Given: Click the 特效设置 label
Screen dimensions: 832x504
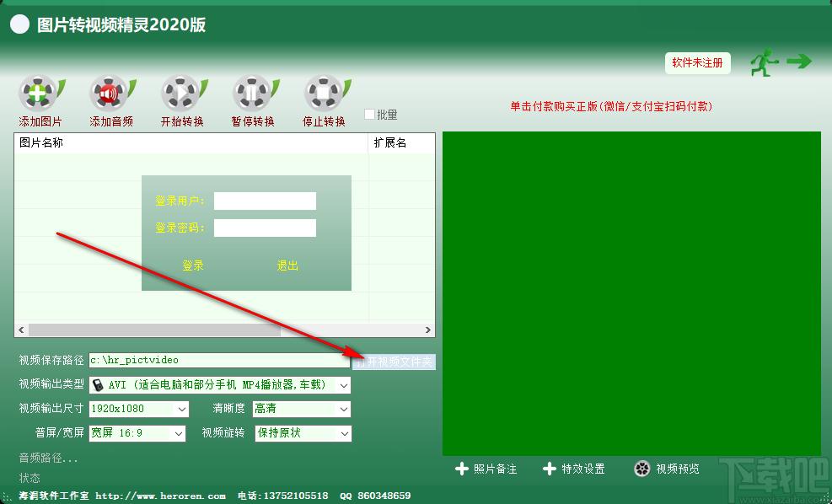Looking at the screenshot, I should 583,469.
